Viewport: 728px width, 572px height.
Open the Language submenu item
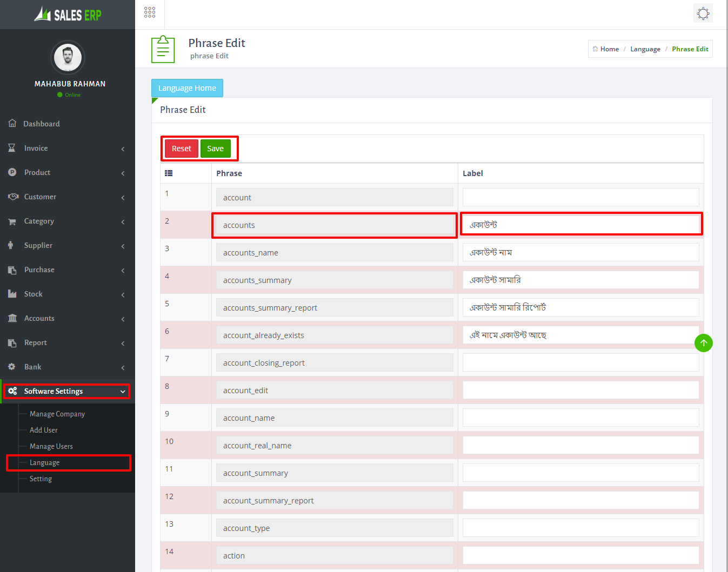point(45,462)
